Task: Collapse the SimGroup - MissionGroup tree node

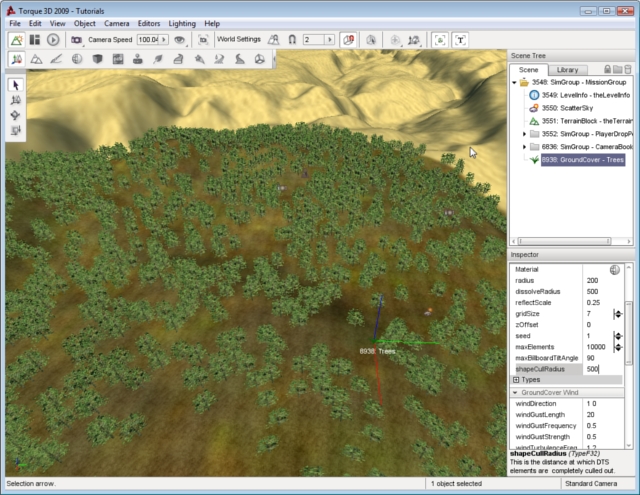Action: 515,82
